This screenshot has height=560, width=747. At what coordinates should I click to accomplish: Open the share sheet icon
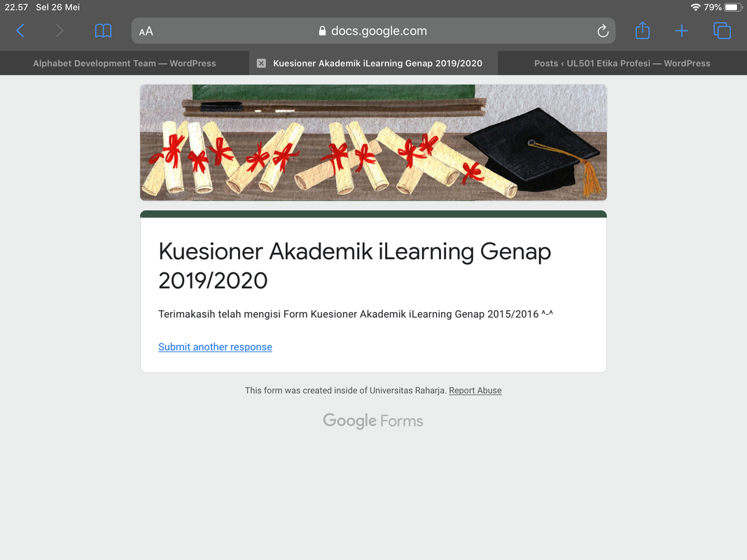click(643, 31)
